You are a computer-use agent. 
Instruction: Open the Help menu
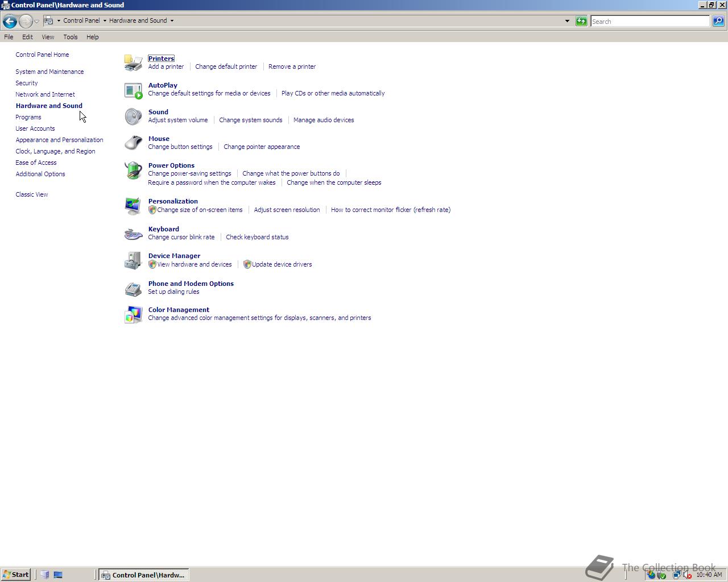pyautogui.click(x=93, y=37)
